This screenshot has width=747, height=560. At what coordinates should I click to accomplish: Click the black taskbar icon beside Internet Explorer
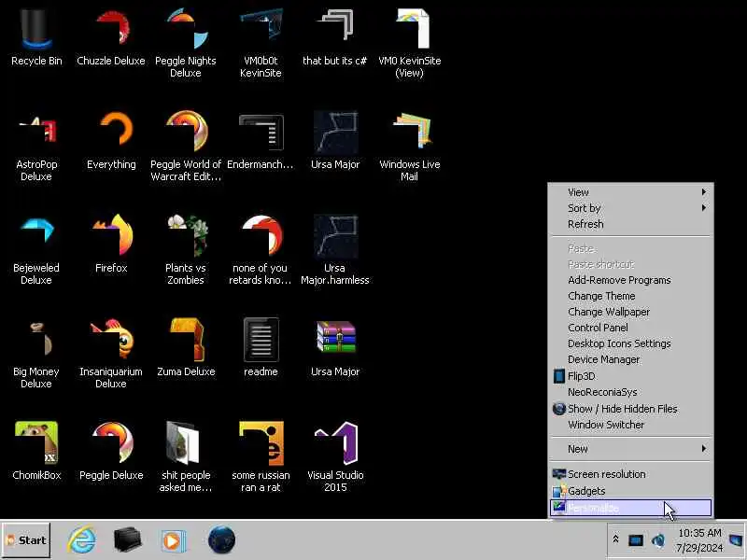[x=128, y=540]
